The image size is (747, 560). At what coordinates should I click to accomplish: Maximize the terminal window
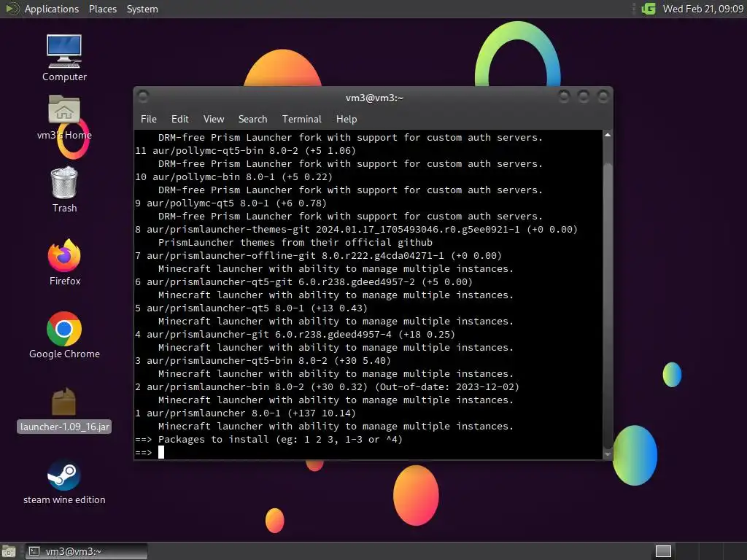pos(584,97)
